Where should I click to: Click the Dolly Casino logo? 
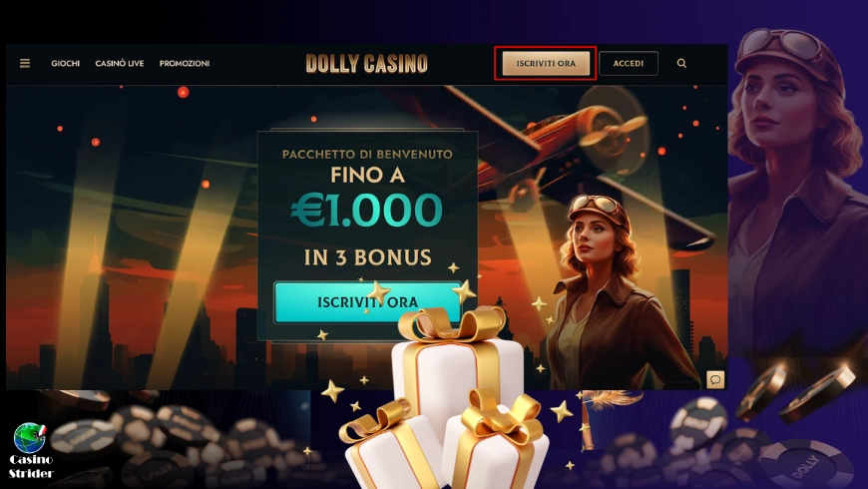tap(366, 64)
